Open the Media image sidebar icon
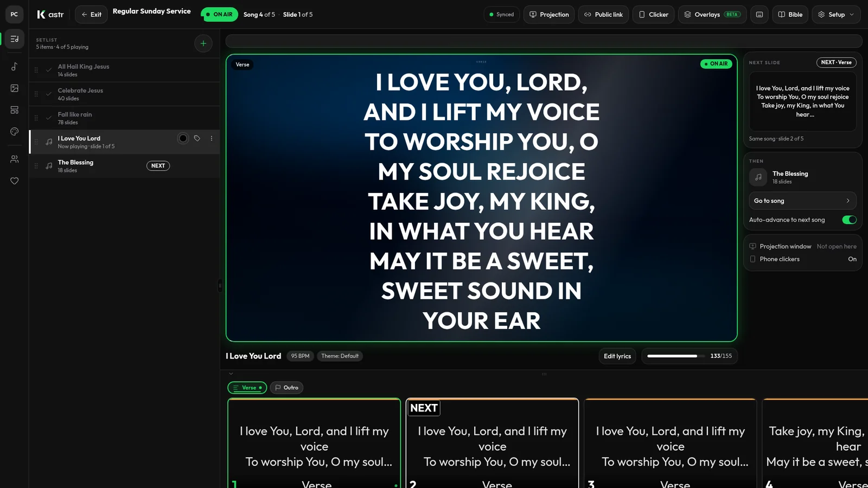The height and width of the screenshot is (488, 868). pyautogui.click(x=15, y=88)
